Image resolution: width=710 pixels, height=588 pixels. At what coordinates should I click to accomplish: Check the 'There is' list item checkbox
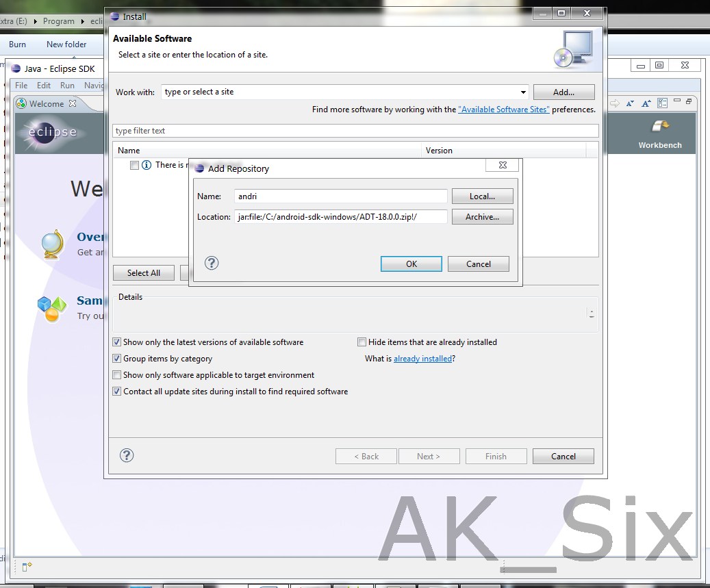pos(134,165)
